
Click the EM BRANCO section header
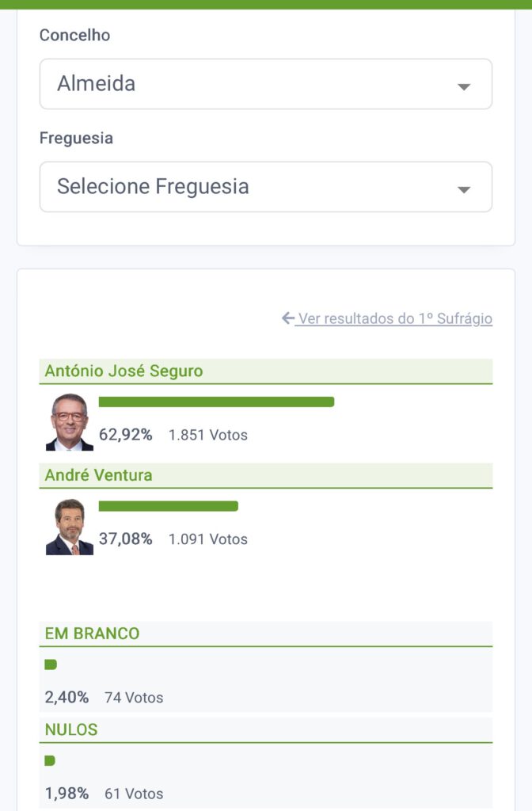coord(92,634)
